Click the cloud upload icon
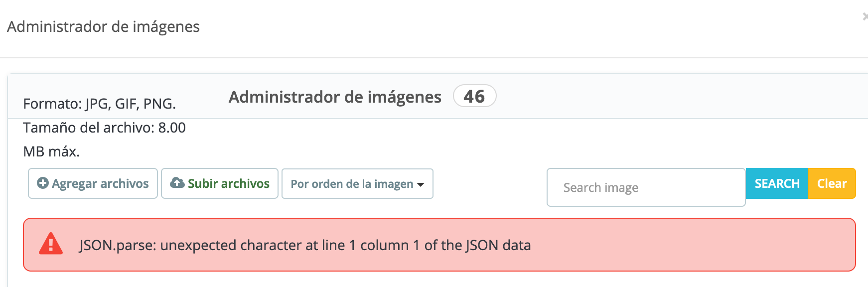 (177, 183)
